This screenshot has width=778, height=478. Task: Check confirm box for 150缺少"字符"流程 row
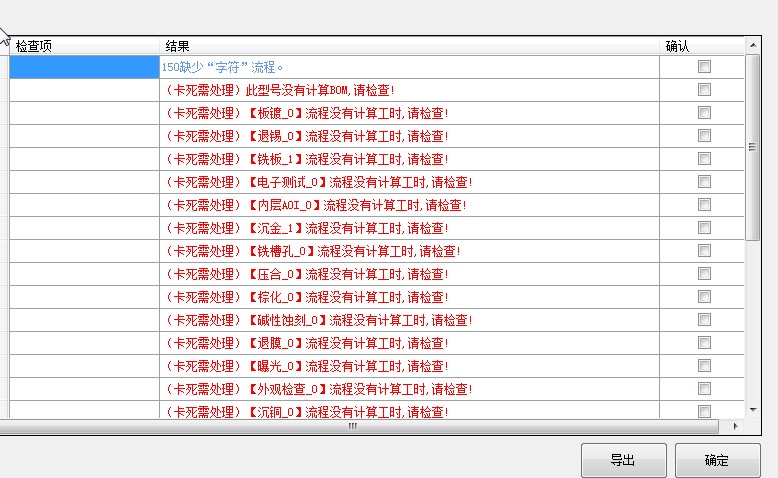tap(704, 67)
